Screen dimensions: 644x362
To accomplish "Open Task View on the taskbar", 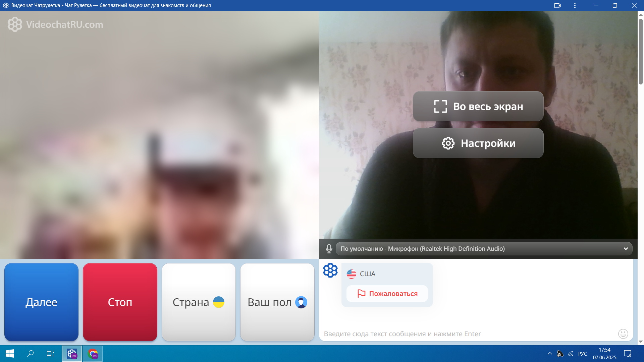I will (50, 354).
